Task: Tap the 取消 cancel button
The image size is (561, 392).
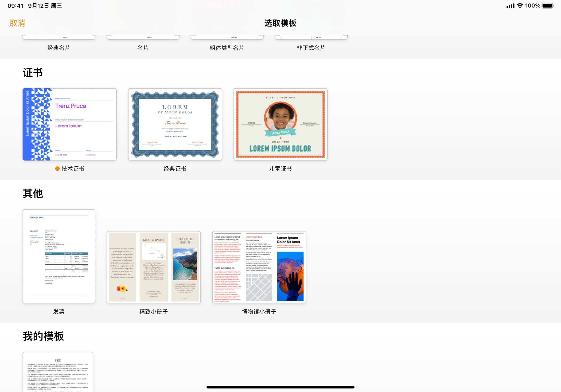Action: [17, 23]
